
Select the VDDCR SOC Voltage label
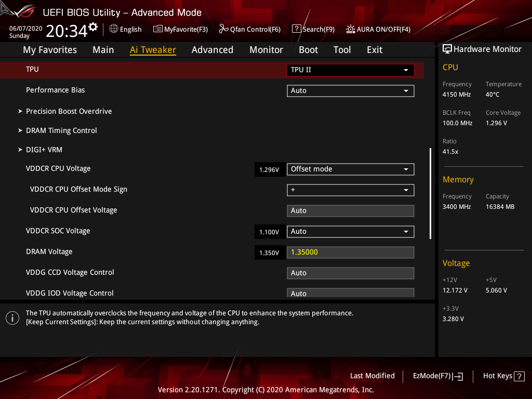(x=58, y=231)
